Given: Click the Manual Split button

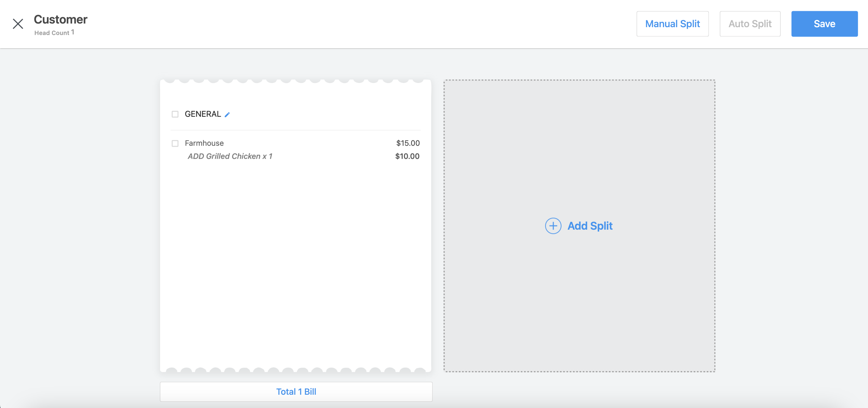Looking at the screenshot, I should 673,24.
